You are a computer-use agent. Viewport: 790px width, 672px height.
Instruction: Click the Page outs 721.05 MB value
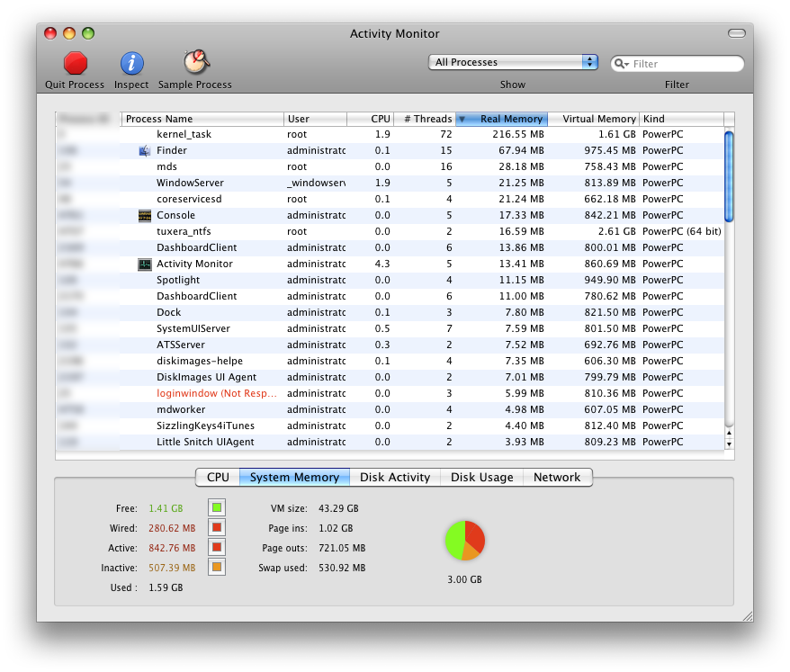coord(342,548)
